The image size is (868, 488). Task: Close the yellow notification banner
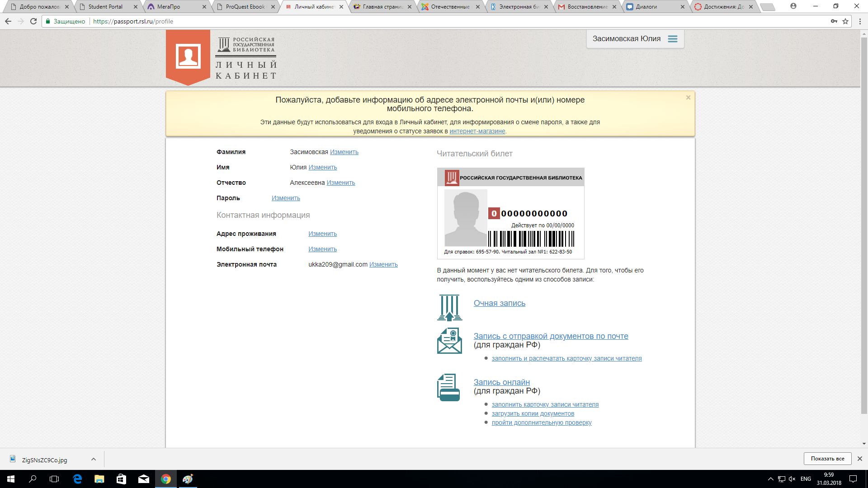pos(688,98)
